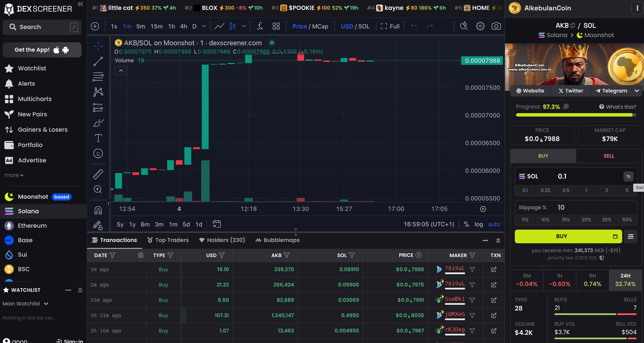Toggle percent scale on price axis

(x=466, y=224)
